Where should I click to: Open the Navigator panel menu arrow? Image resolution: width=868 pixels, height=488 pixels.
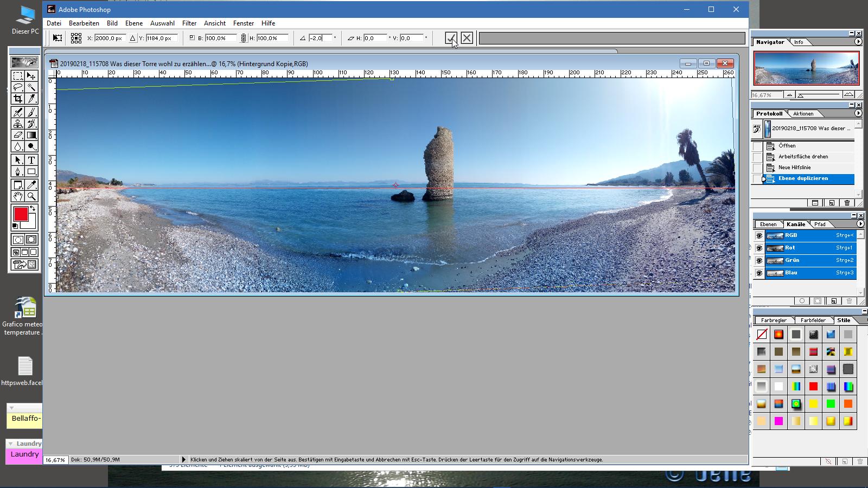[859, 42]
